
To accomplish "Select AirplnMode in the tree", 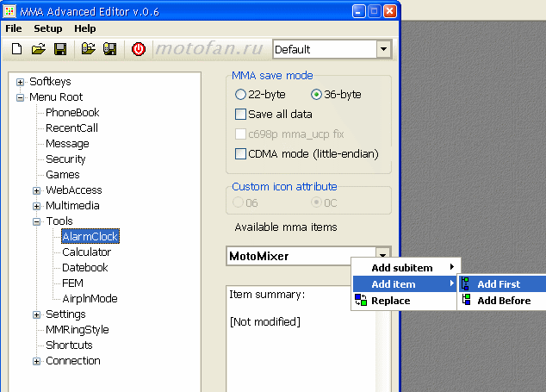I will (x=90, y=299).
